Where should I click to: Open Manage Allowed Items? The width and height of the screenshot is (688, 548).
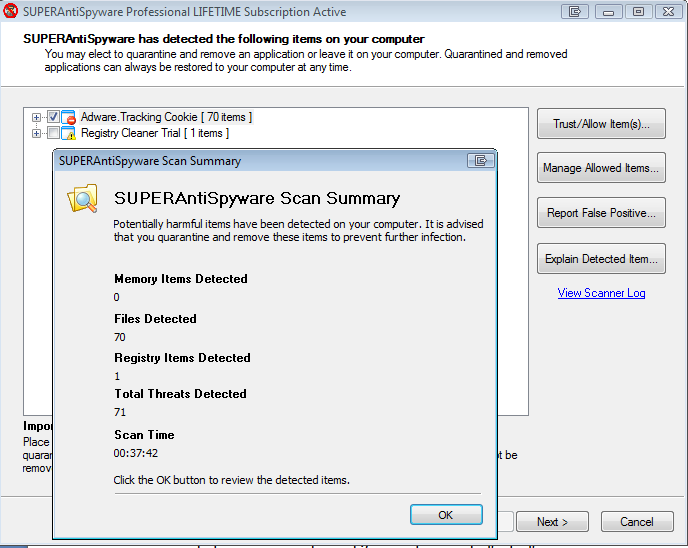tap(600, 168)
